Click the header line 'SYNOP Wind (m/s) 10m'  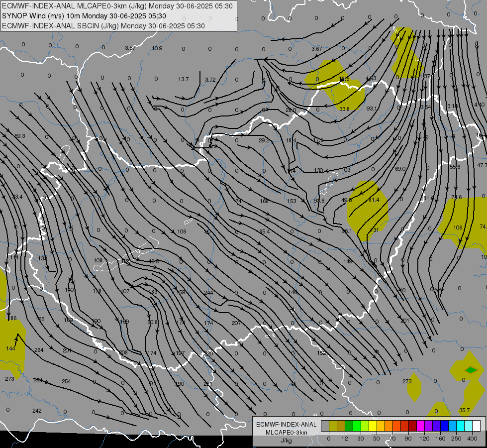coord(41,16)
